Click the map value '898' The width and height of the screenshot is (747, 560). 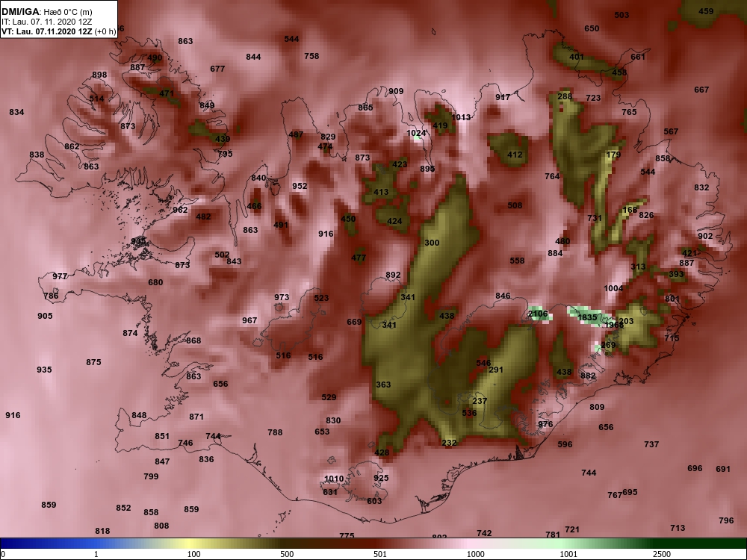point(99,74)
